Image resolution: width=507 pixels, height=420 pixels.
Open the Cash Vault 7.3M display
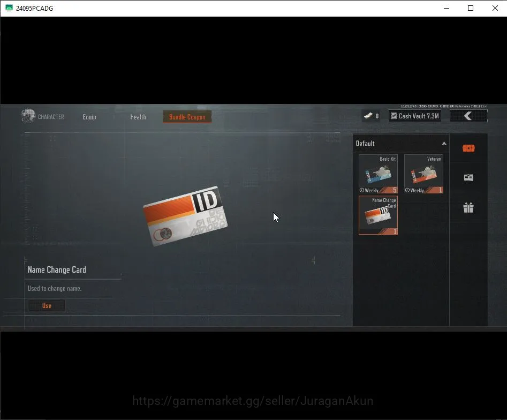coord(415,116)
